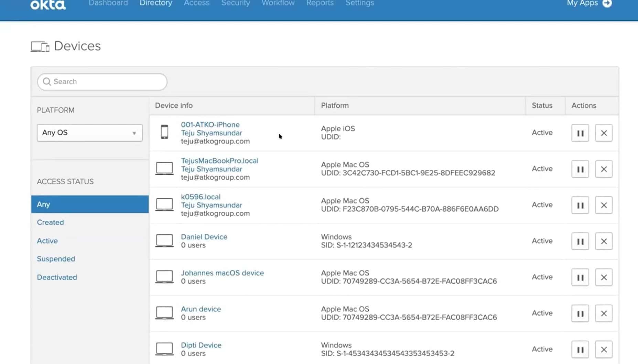The image size is (638, 364).
Task: Filter by Suspended access status
Action: (x=56, y=259)
